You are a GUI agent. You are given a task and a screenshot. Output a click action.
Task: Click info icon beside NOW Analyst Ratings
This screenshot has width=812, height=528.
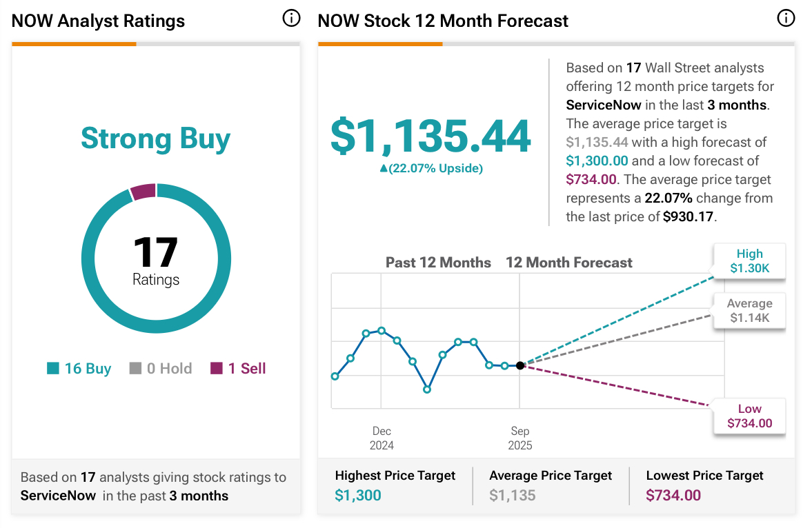292,19
